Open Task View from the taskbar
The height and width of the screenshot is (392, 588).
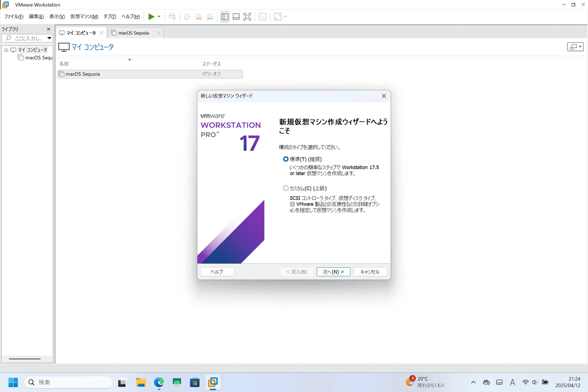[x=123, y=382]
